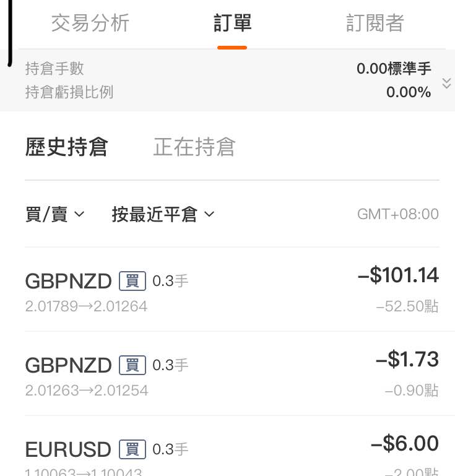This screenshot has width=455, height=476.
Task: Click the 2.01263→2.01254 price range
Action: click(x=87, y=391)
